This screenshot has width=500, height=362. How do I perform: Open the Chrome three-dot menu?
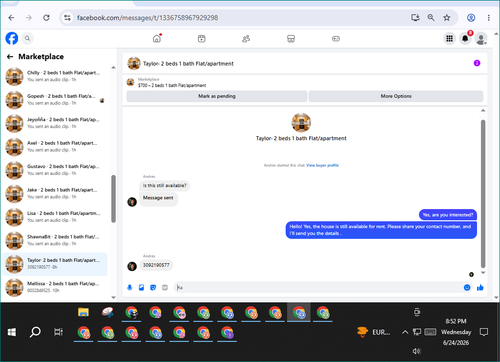pyautogui.click(x=488, y=18)
